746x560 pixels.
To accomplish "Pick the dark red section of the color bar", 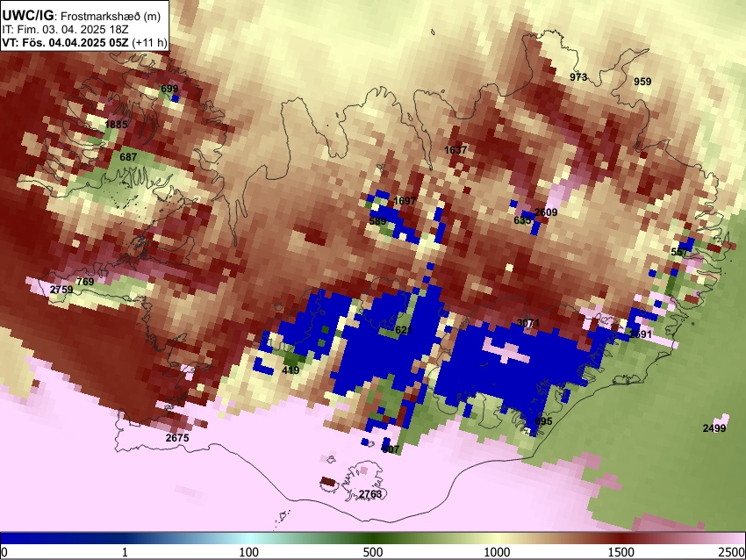I will tap(621, 538).
